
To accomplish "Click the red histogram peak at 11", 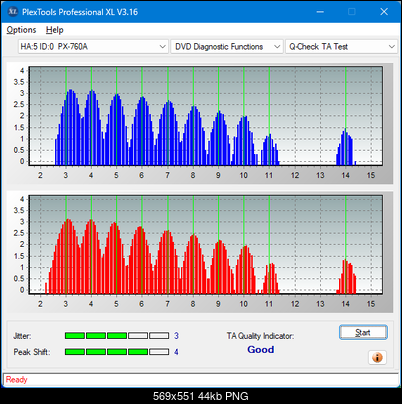I will tap(270, 279).
